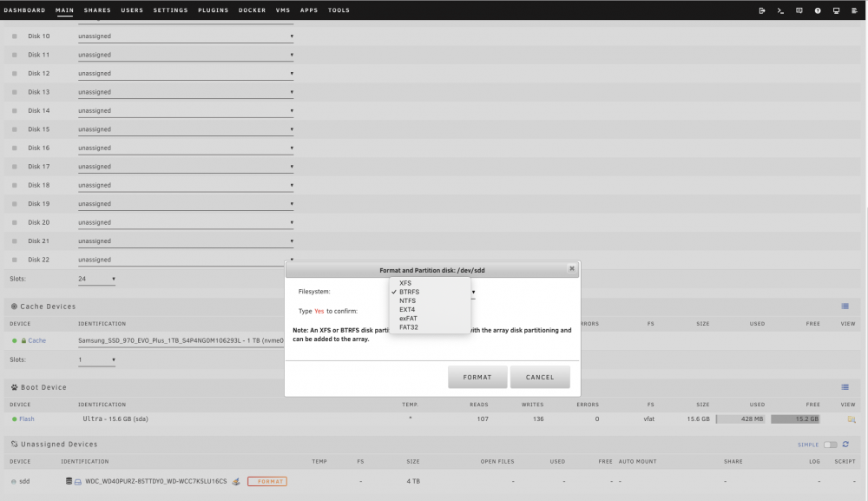
Task: Close the Format and Partition dialog
Action: tap(572, 268)
